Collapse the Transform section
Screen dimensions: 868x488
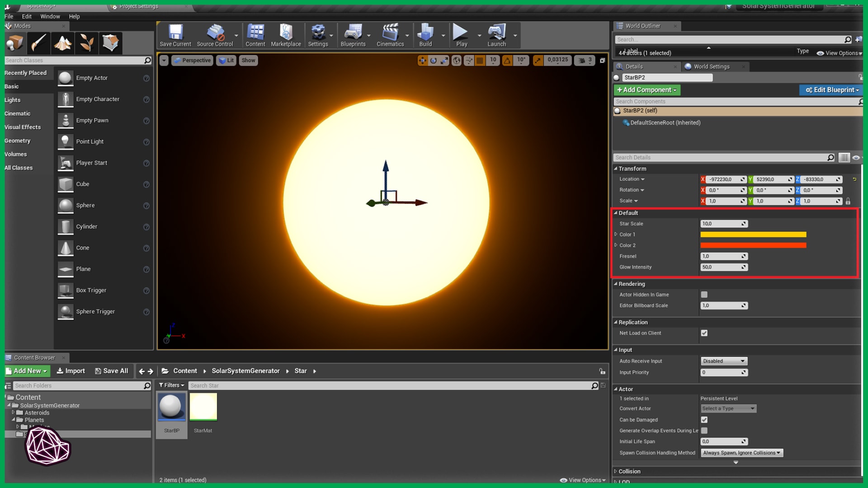click(x=616, y=169)
